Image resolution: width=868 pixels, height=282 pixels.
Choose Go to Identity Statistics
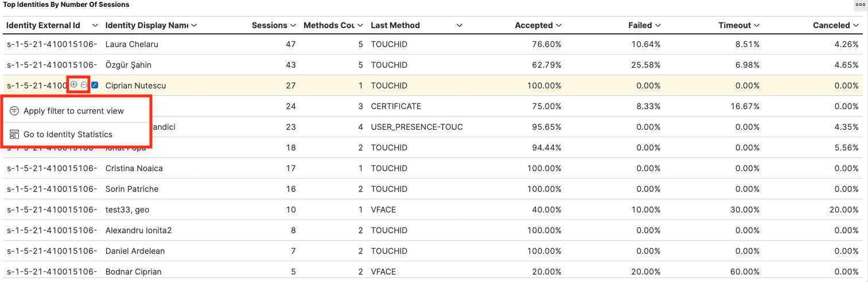pos(68,134)
